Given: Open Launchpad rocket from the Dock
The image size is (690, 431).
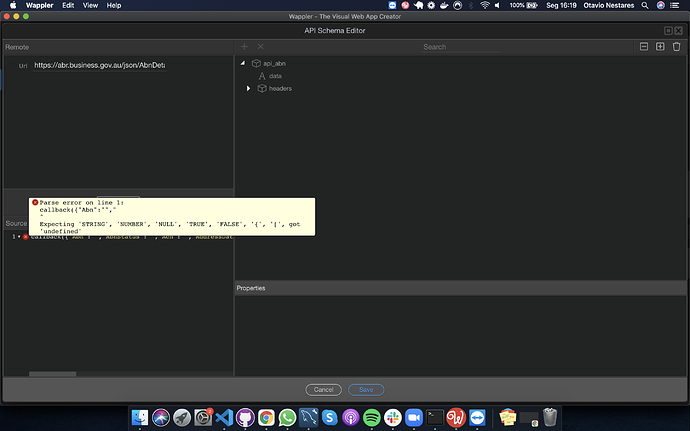Looking at the screenshot, I should (182, 417).
